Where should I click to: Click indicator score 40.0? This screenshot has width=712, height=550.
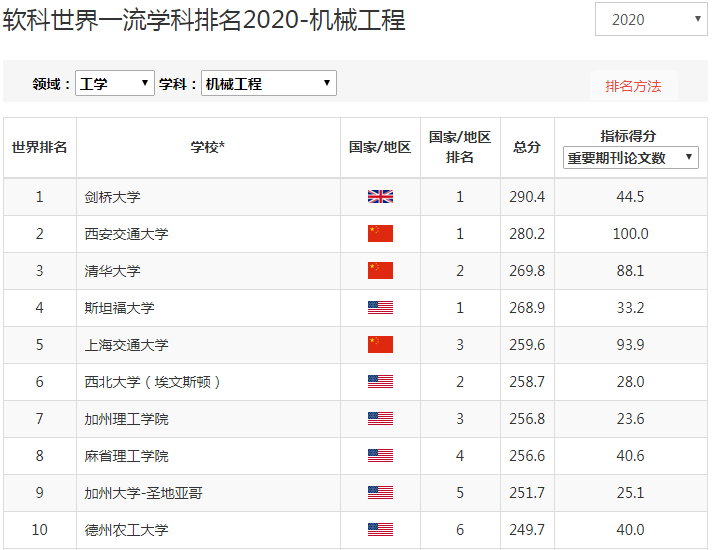[631, 530]
